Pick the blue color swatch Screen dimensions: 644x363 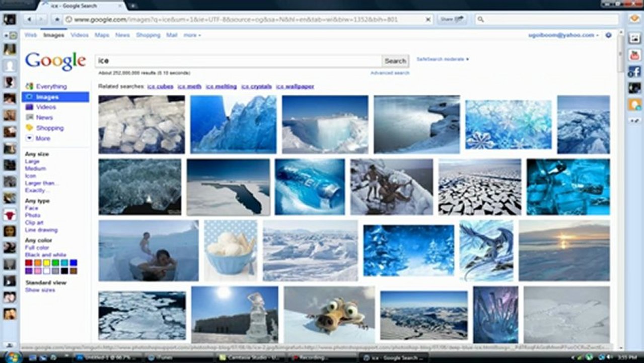click(x=74, y=263)
